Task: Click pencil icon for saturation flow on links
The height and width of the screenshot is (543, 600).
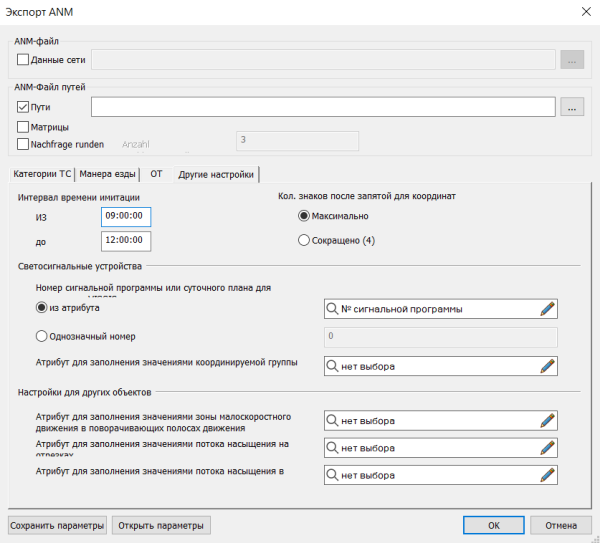Action: click(x=546, y=447)
